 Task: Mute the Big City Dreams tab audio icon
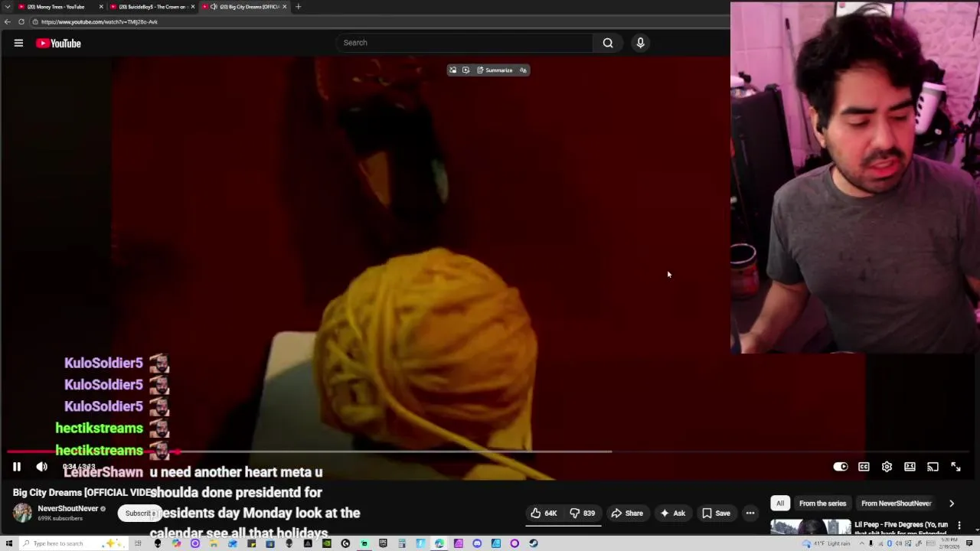(214, 7)
